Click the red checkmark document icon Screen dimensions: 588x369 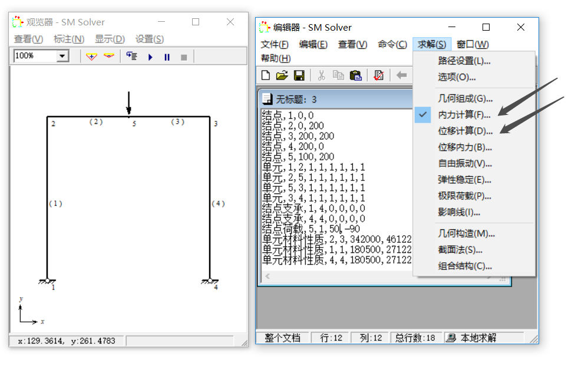[x=379, y=75]
